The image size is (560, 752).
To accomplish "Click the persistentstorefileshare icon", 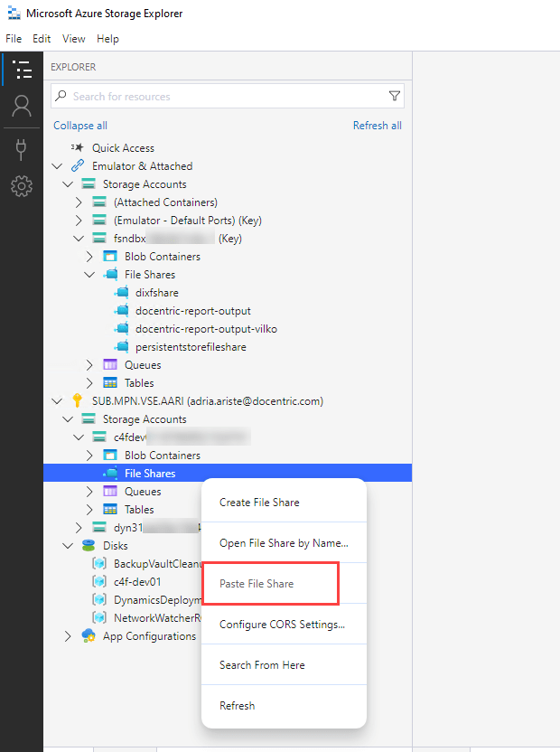I will 122,346.
